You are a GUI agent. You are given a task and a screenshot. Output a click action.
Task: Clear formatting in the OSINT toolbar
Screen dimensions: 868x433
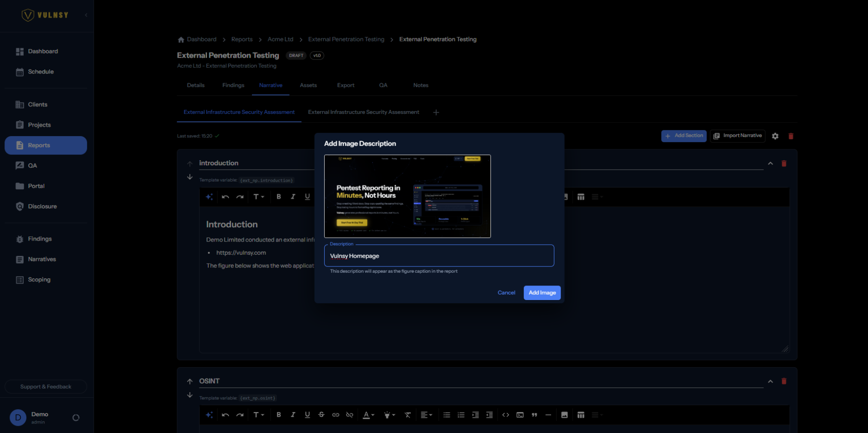[408, 415]
